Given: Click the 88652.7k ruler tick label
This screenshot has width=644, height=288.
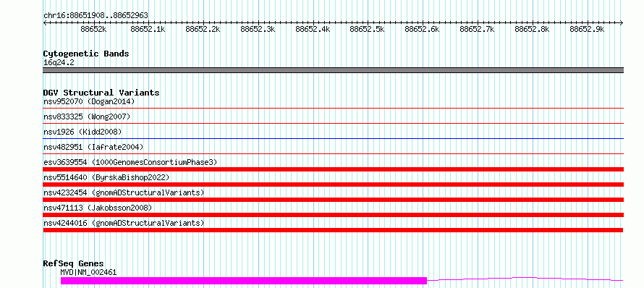Looking at the screenshot, I should click(477, 29).
